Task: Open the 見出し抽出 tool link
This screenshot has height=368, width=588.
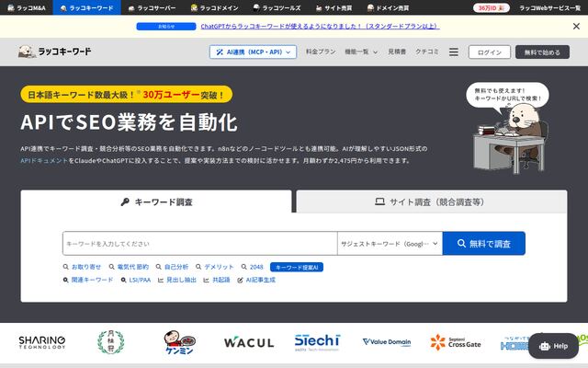Action: coord(177,280)
